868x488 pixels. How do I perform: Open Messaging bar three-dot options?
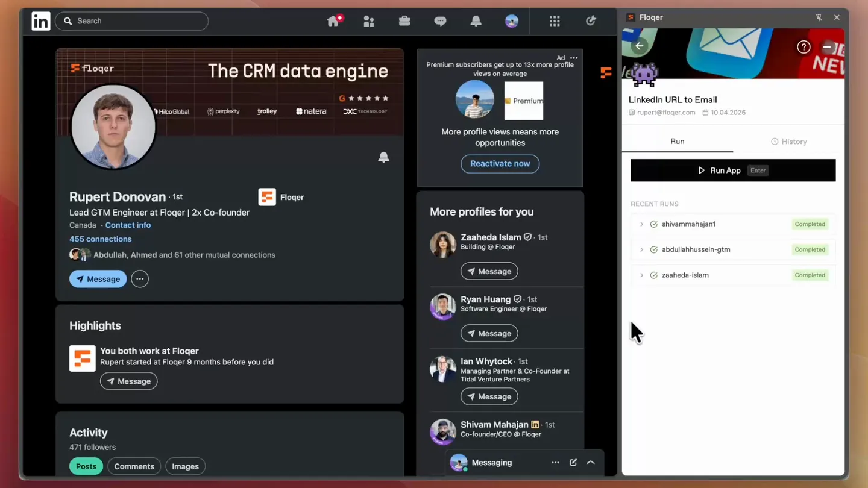click(x=555, y=463)
